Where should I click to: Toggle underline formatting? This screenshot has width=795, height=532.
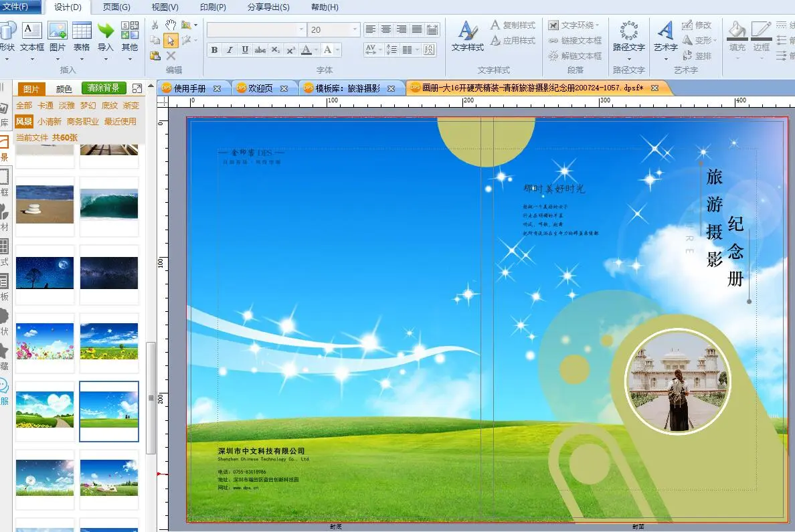click(245, 50)
